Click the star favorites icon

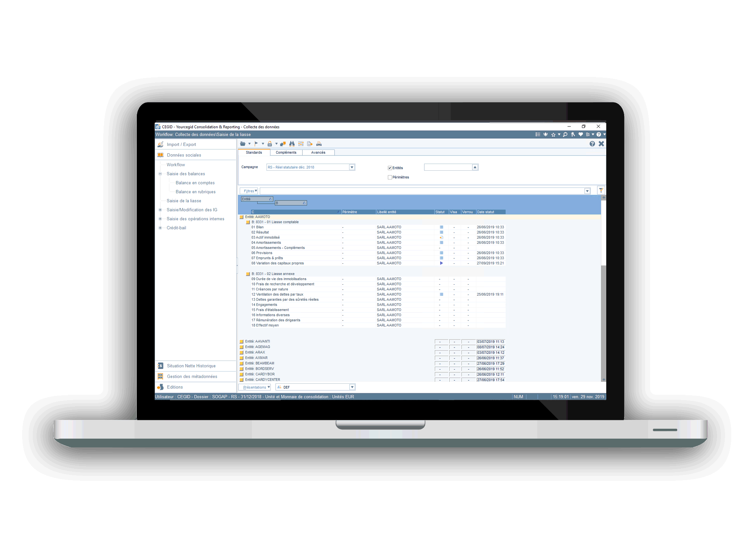553,135
